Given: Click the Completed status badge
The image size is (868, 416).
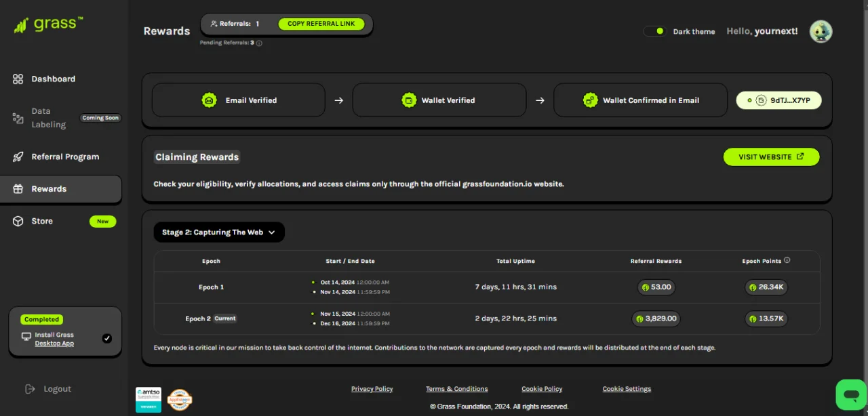Looking at the screenshot, I should point(42,319).
